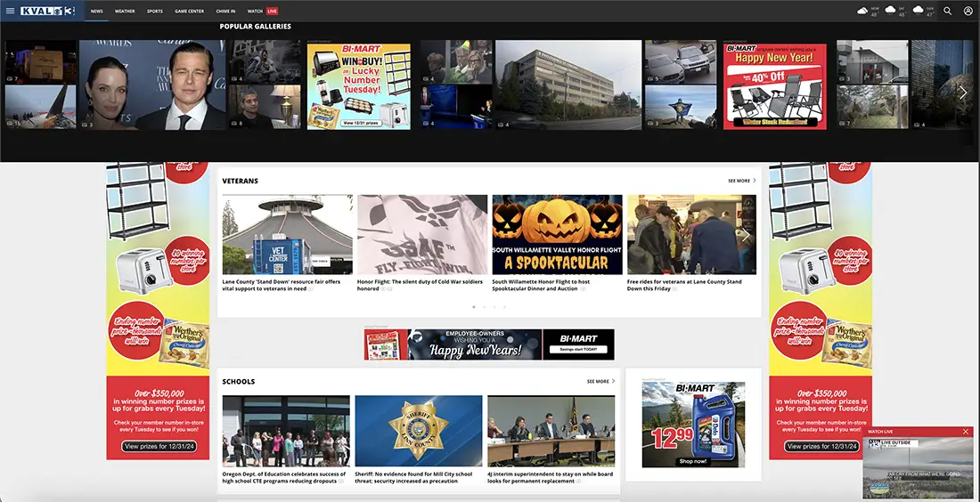
Task: Open the hooded person gallery thumbnail
Action: (265, 61)
